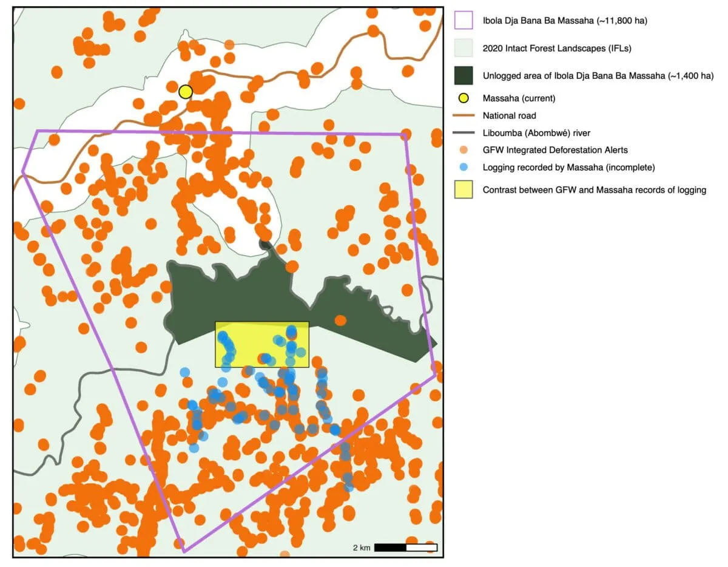728x567 pixels.
Task: Click the black and white scale bar
Action: [x=405, y=548]
